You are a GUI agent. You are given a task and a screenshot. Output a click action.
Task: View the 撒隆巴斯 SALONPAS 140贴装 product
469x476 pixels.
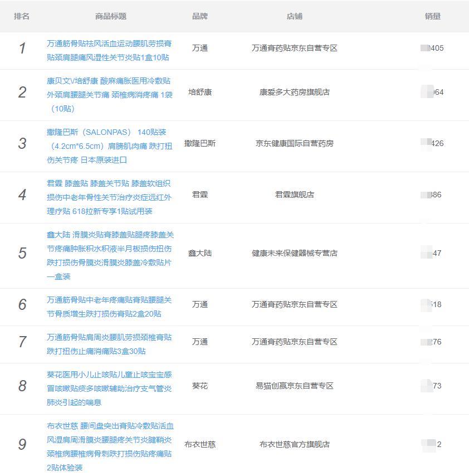109,143
